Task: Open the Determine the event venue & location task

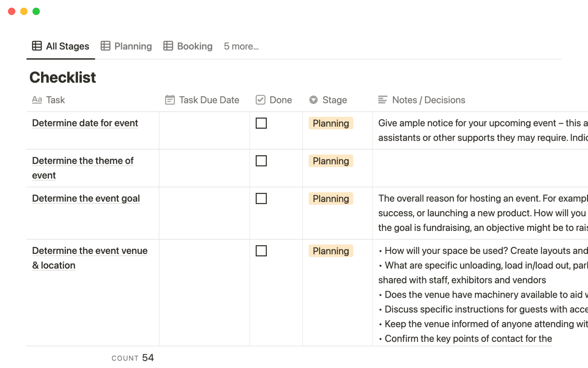Action: click(89, 251)
